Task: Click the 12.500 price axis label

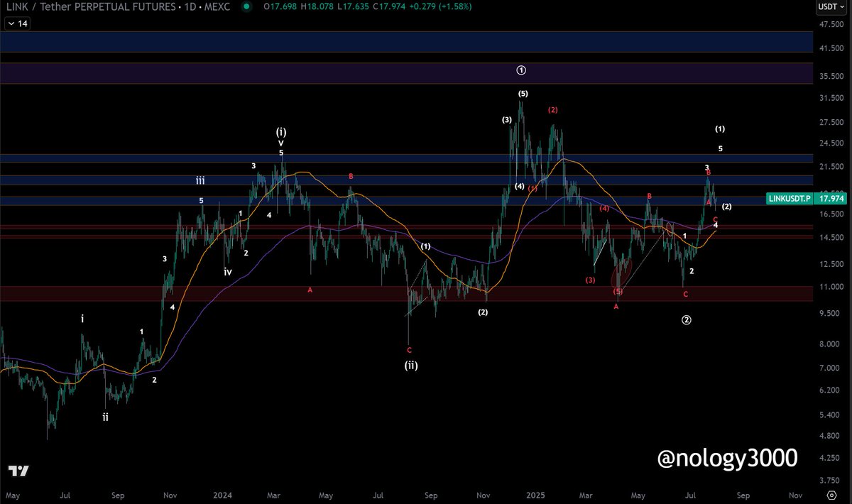Action: (x=831, y=264)
